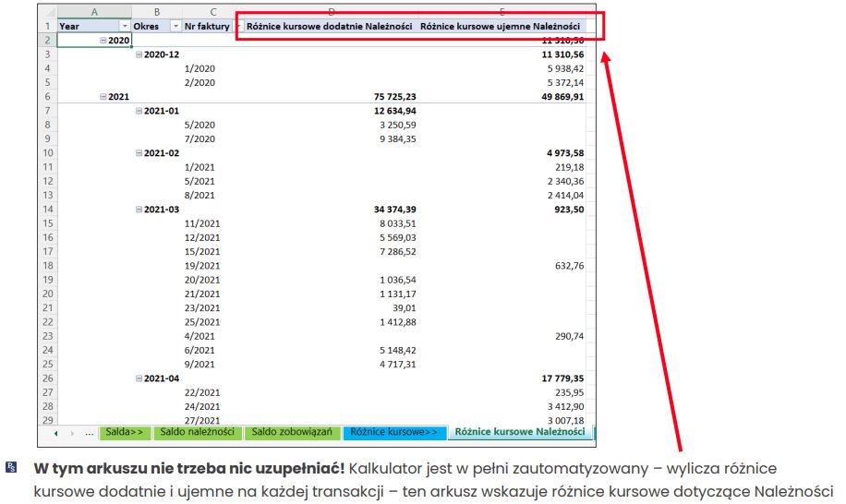The height and width of the screenshot is (504, 846).
Task: Switch to the Salda>> sheet tab
Action: pos(125,432)
